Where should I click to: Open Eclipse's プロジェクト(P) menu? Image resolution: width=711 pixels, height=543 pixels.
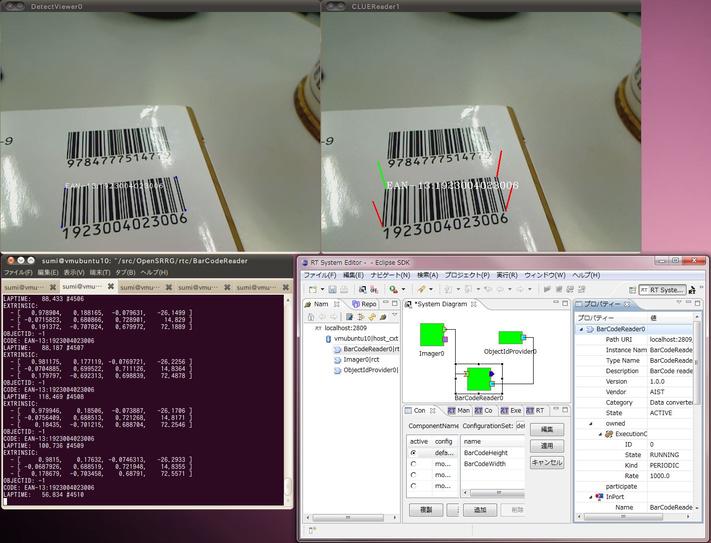click(467, 275)
